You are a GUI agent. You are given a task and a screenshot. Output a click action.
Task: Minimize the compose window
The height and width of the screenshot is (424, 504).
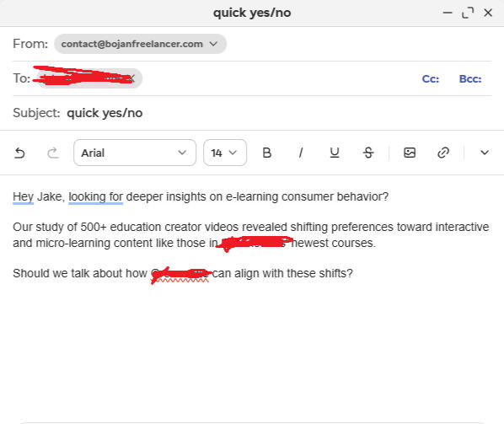click(448, 13)
